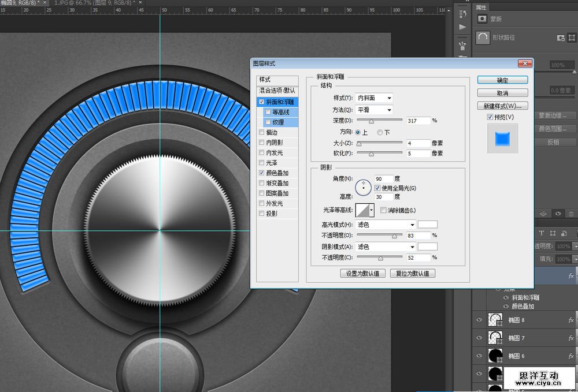
Task: Select the text layer filter T icon
Action: click(542, 233)
